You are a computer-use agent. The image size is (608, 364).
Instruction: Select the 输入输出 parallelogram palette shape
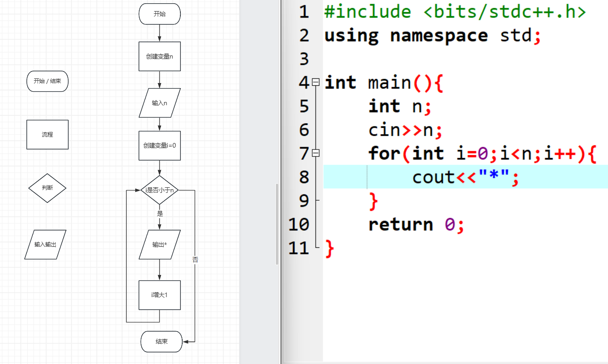click(x=45, y=245)
